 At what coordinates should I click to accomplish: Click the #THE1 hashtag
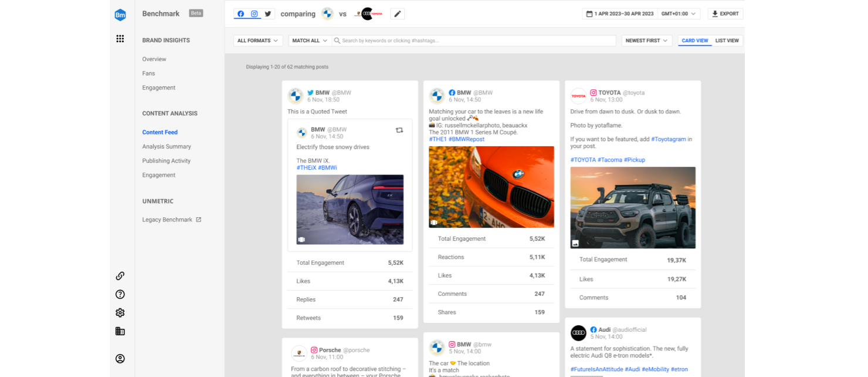click(438, 139)
